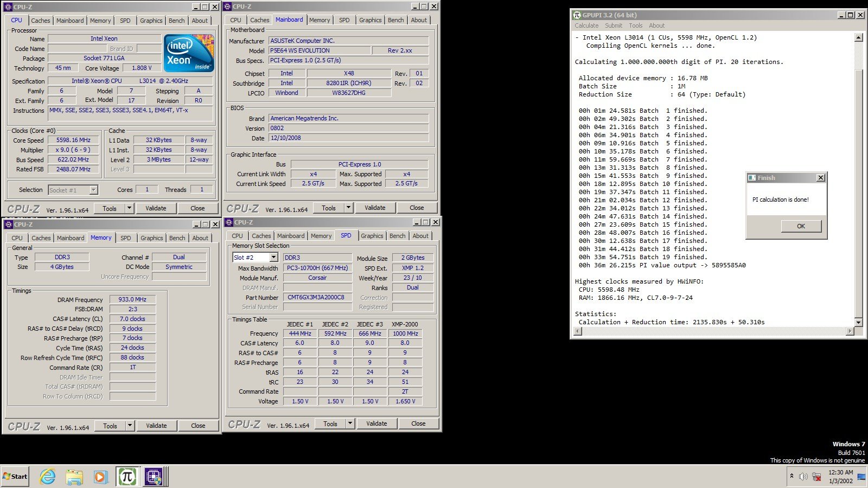Open the Submit menu in GPUPI
The width and height of the screenshot is (868, 488).
(614, 25)
